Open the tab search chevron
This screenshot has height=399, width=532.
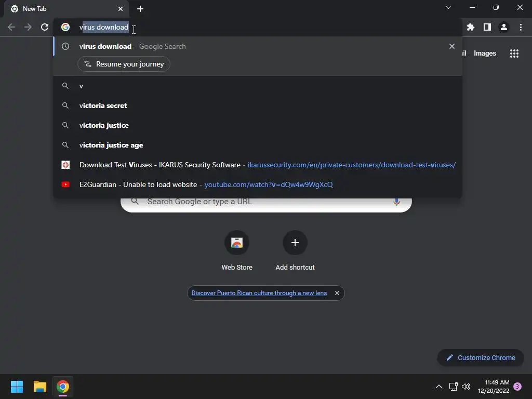pos(448,7)
